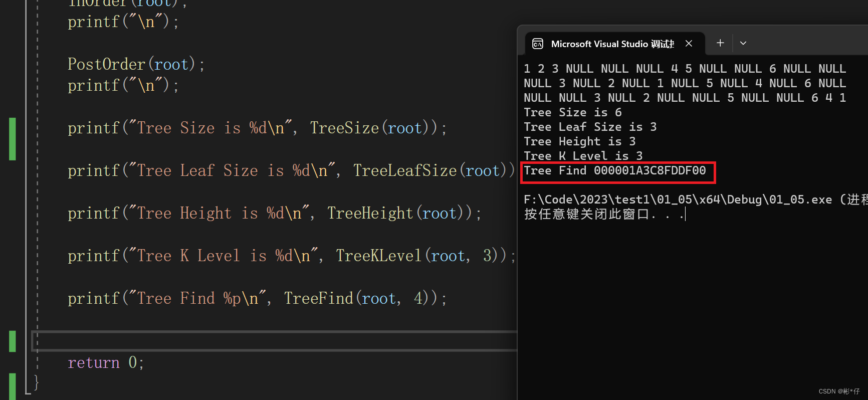Click the closing brace of the function
The width and height of the screenshot is (868, 400).
point(36,383)
